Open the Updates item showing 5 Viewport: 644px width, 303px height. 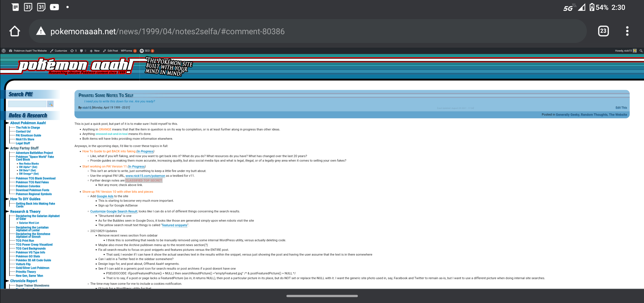pyautogui.click(x=73, y=51)
